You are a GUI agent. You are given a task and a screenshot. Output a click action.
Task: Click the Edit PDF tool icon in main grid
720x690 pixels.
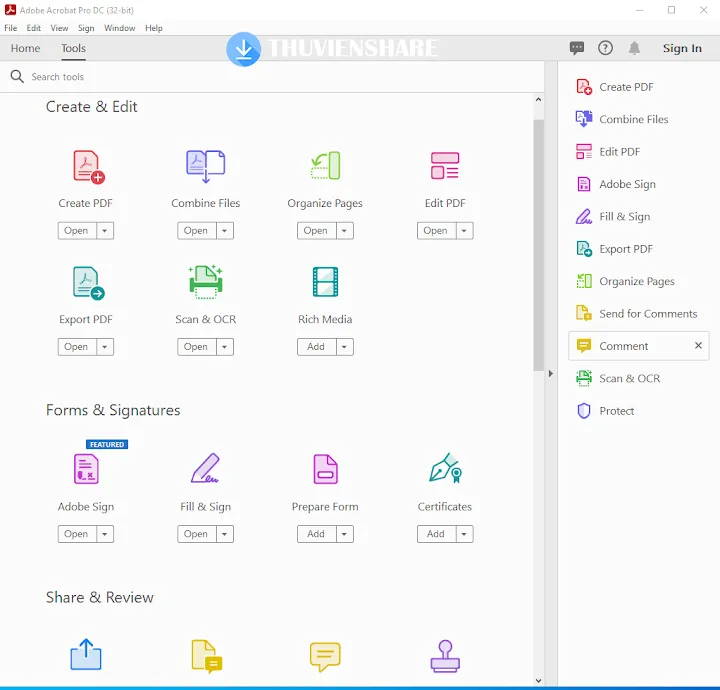pyautogui.click(x=444, y=166)
